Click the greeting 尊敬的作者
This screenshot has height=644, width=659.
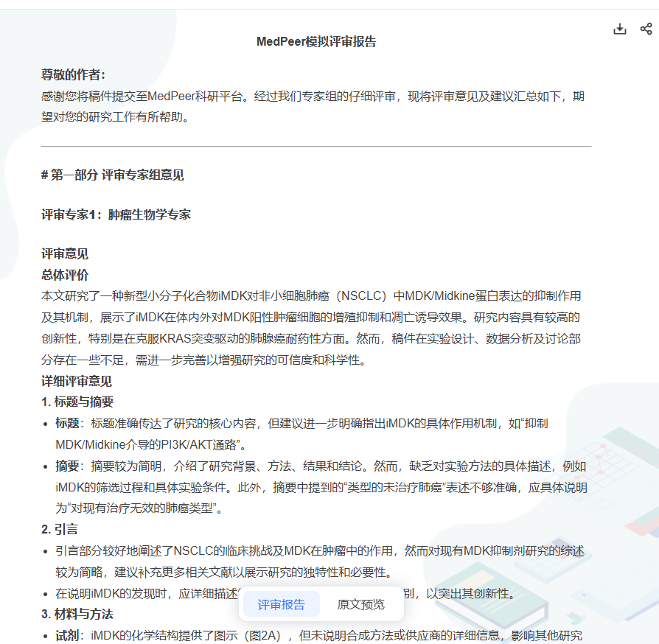coord(73,74)
